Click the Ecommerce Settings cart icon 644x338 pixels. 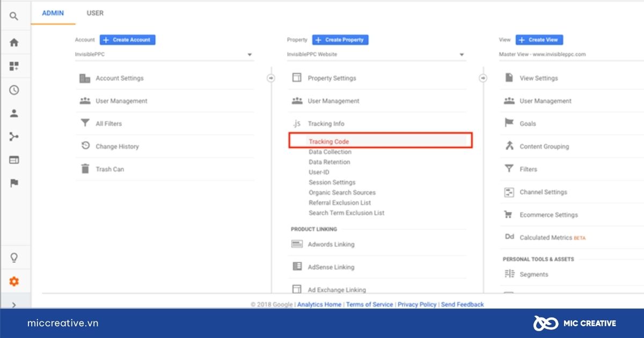(509, 215)
